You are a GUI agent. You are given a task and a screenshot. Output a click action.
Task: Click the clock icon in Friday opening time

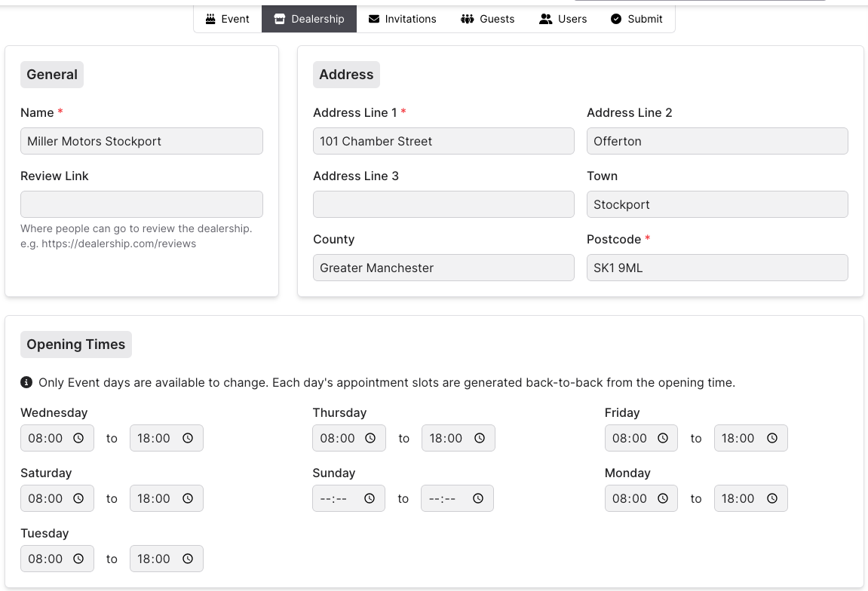[x=663, y=438]
